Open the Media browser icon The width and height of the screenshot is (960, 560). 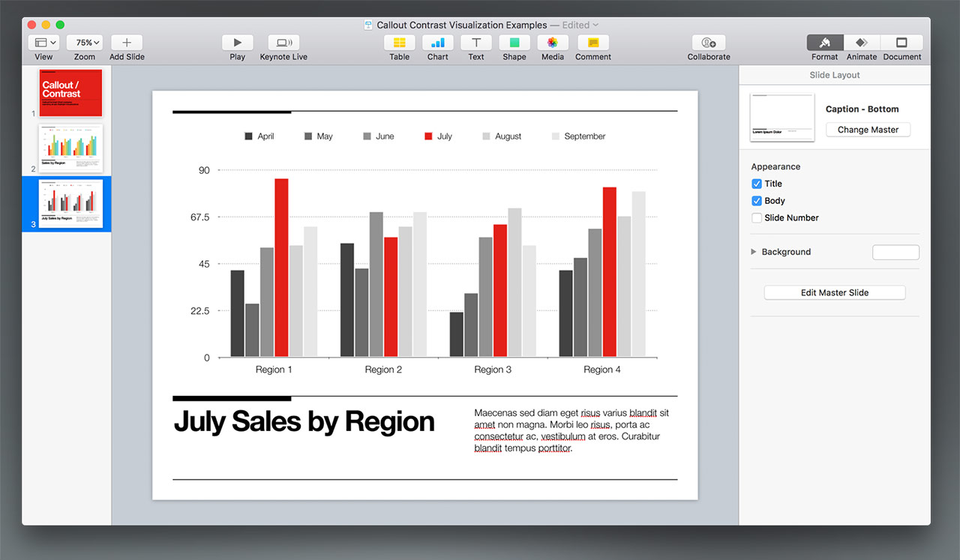(x=552, y=43)
